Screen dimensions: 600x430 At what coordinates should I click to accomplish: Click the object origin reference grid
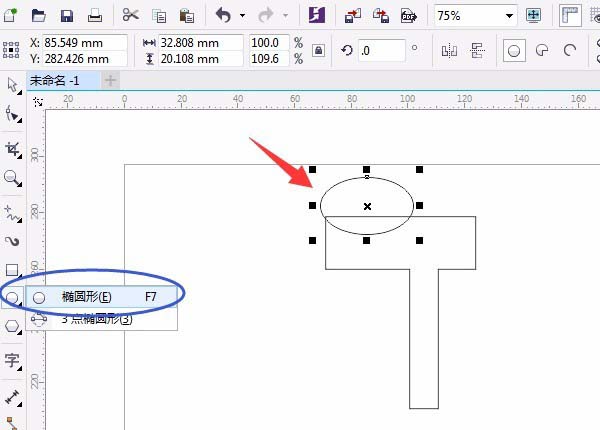11,50
